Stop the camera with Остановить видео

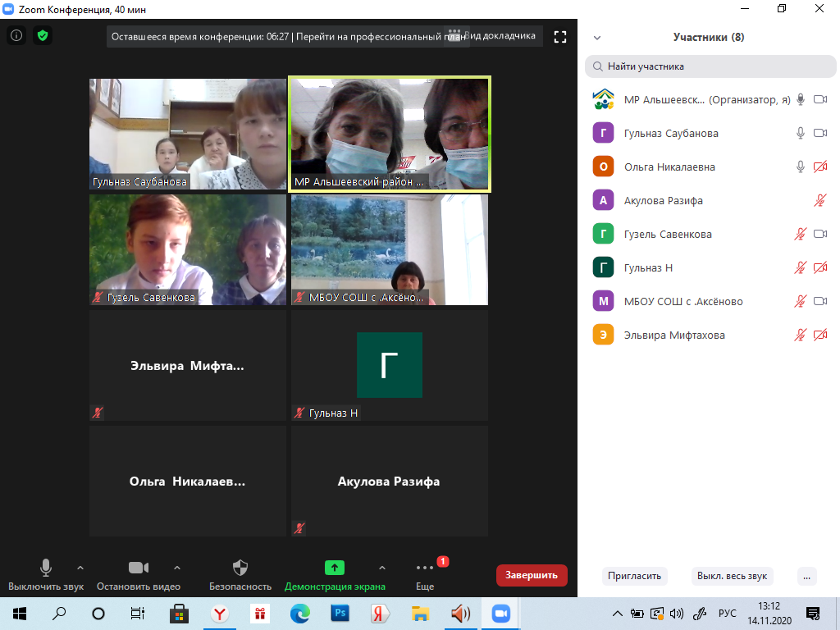click(x=138, y=568)
